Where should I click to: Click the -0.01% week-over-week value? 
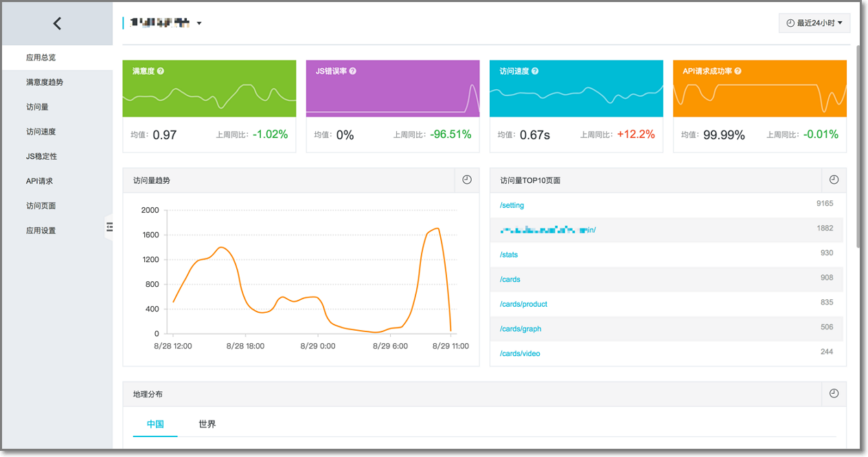[821, 134]
